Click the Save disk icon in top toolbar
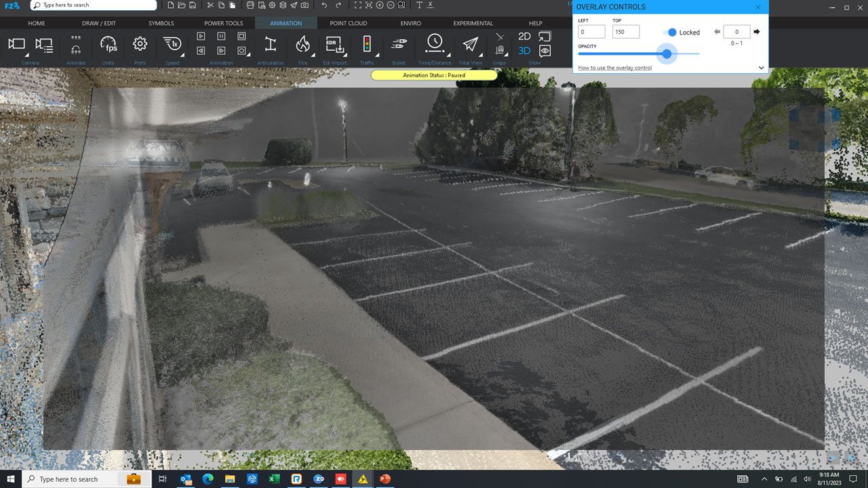This screenshot has width=868, height=488. click(193, 5)
